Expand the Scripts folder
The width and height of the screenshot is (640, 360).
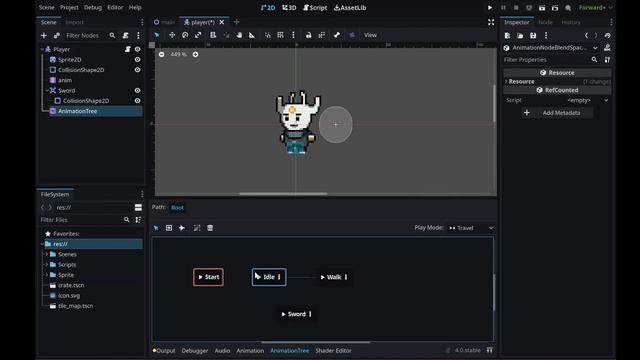coord(47,264)
